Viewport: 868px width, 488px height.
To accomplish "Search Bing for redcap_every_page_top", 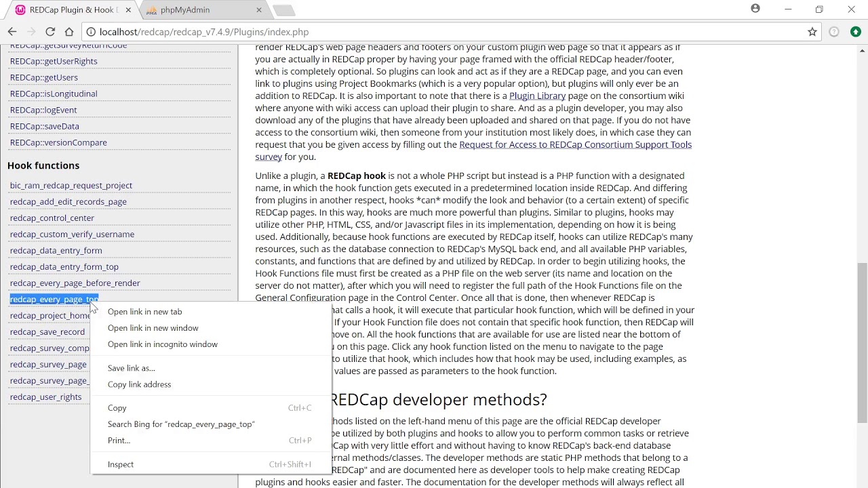I will pos(211,424).
